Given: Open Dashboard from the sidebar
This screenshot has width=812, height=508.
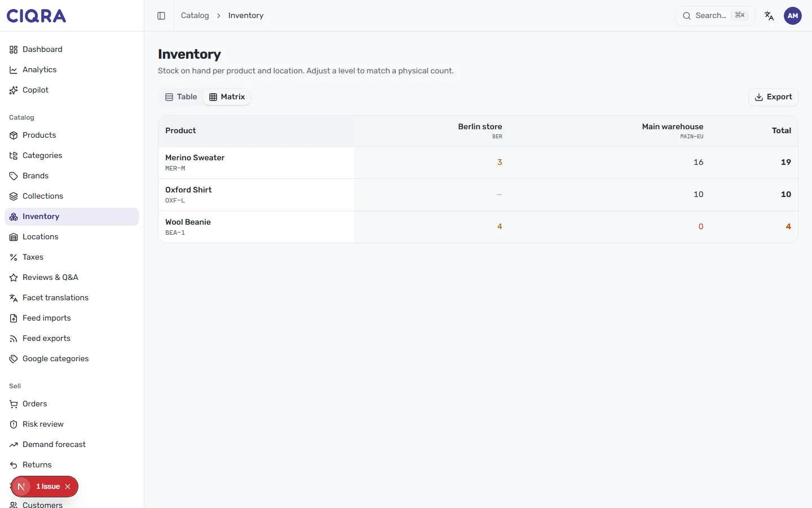Looking at the screenshot, I should [72, 50].
